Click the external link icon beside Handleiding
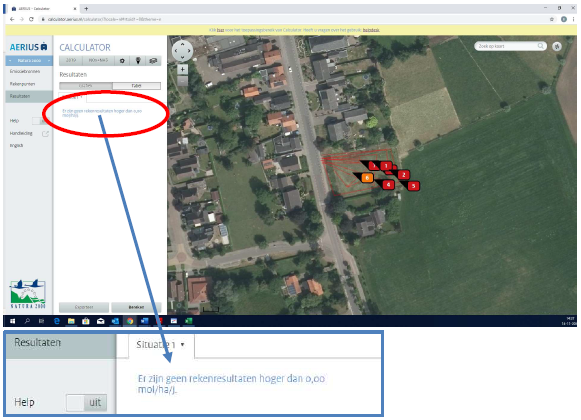 pos(45,133)
